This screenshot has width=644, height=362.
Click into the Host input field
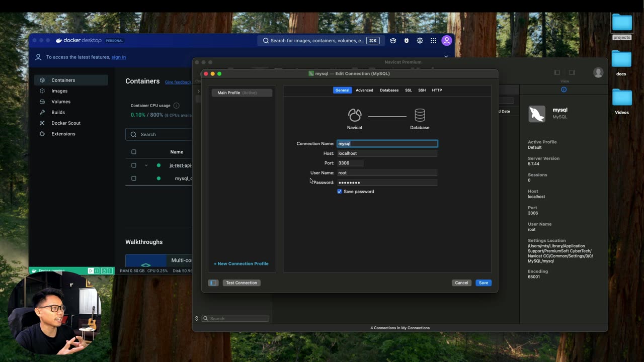[386, 153]
